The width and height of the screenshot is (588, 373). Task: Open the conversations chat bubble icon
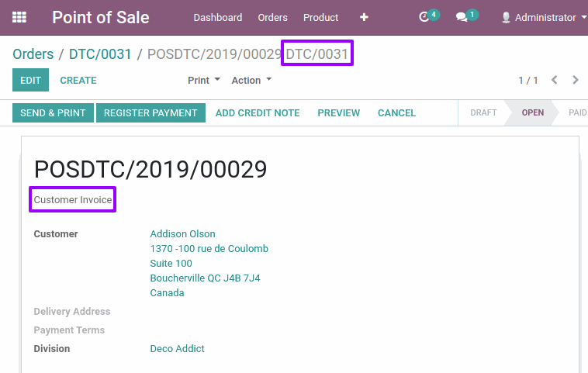tap(462, 17)
